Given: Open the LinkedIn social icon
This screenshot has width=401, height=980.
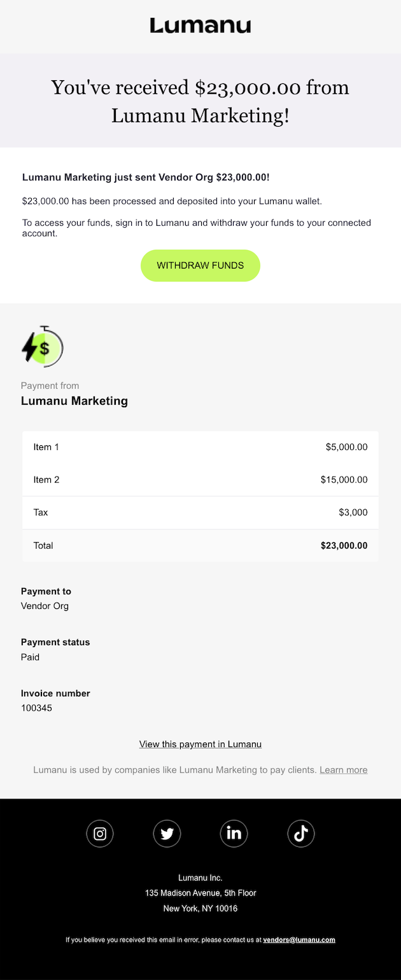Looking at the screenshot, I should [234, 834].
